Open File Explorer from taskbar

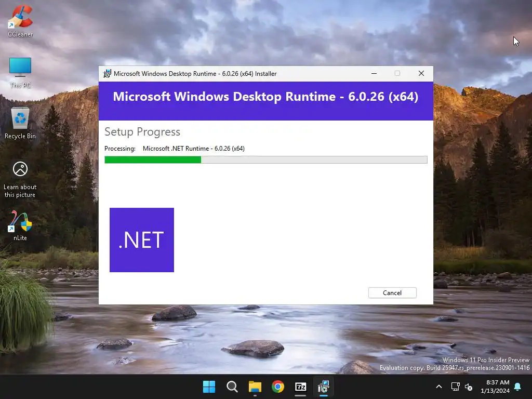pos(255,387)
